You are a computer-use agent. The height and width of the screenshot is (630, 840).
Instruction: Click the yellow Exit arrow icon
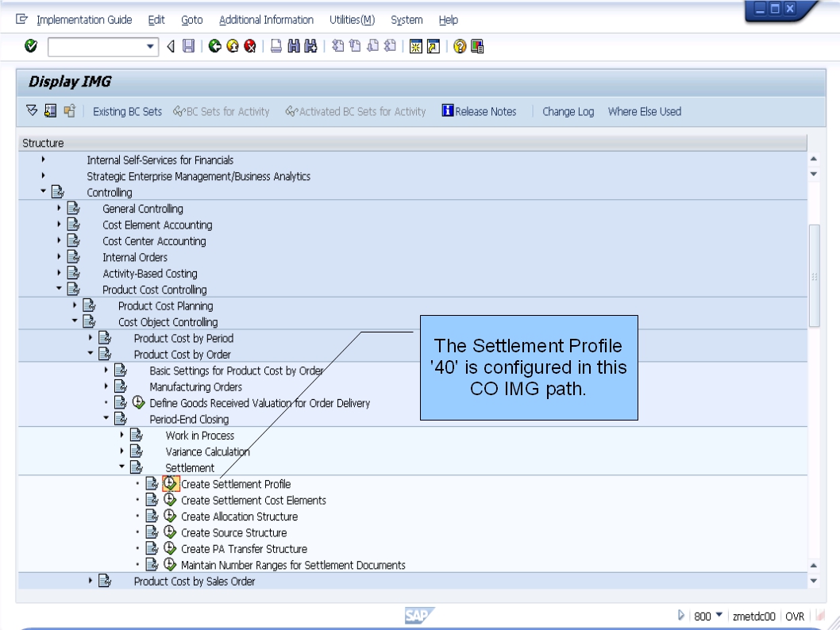click(233, 47)
